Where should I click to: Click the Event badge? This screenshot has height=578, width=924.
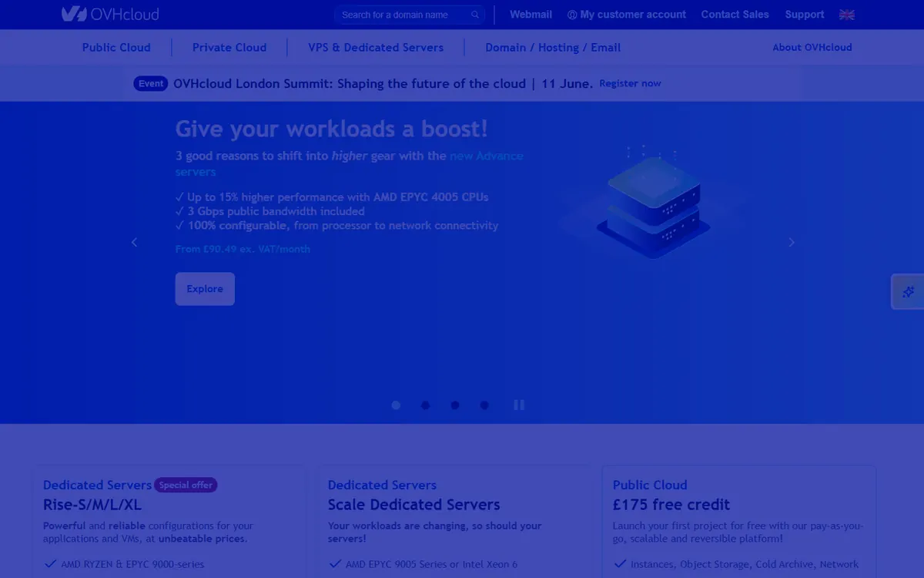click(x=151, y=83)
